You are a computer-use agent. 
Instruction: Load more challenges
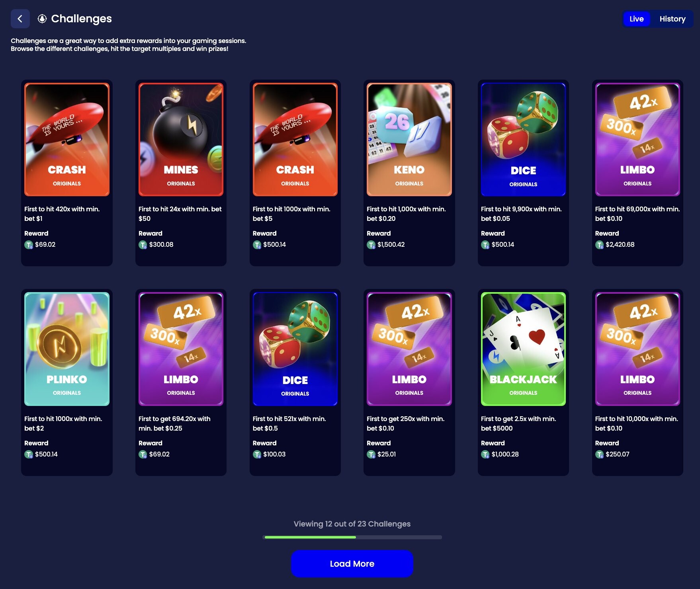tap(352, 564)
